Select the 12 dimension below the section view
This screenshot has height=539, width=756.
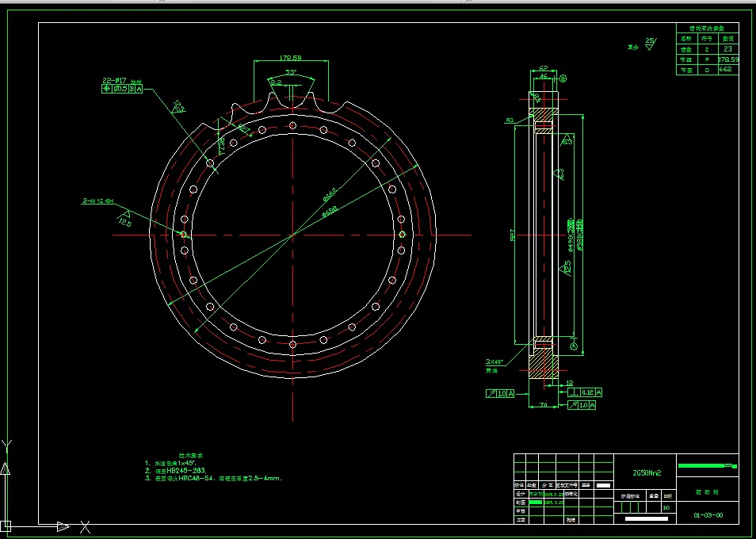click(x=570, y=384)
